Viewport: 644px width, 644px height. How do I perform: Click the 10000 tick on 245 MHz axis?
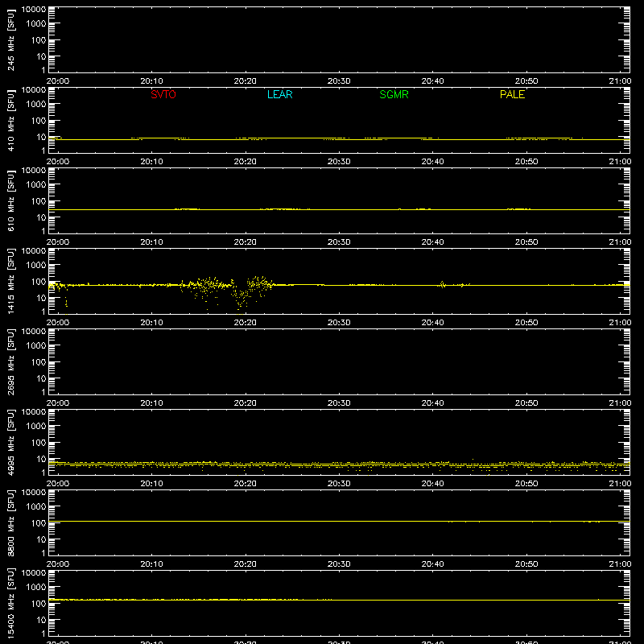[x=34, y=10]
